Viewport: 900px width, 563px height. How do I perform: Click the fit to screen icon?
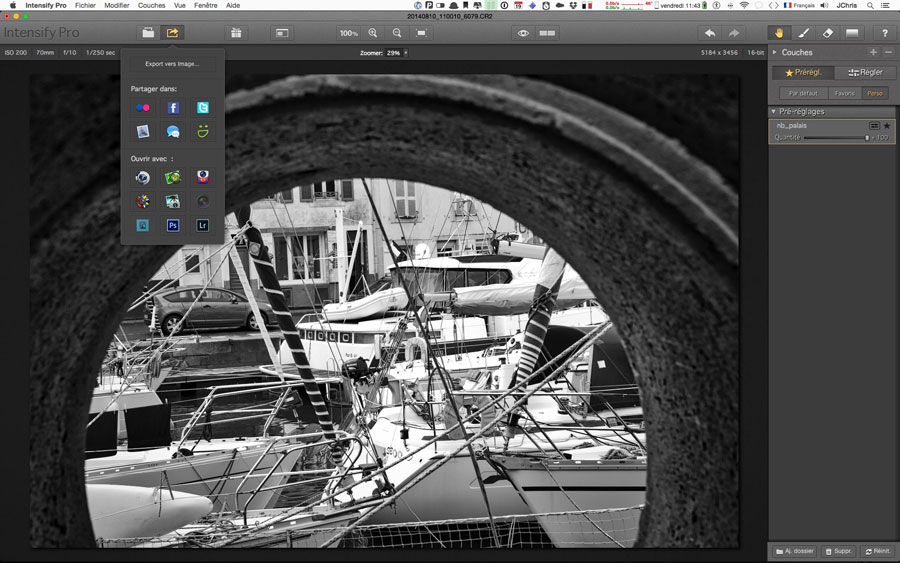(x=421, y=33)
